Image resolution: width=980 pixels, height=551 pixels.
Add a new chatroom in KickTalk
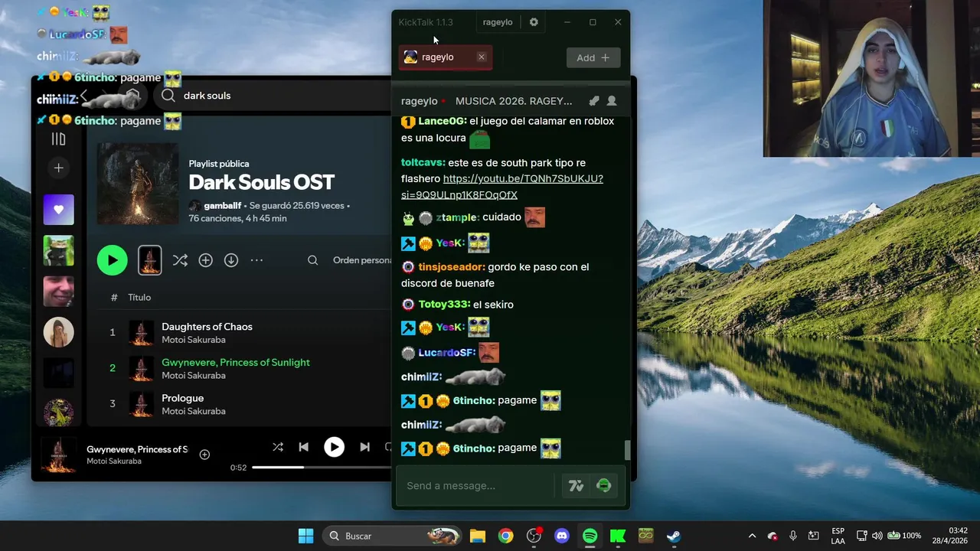click(x=593, y=57)
